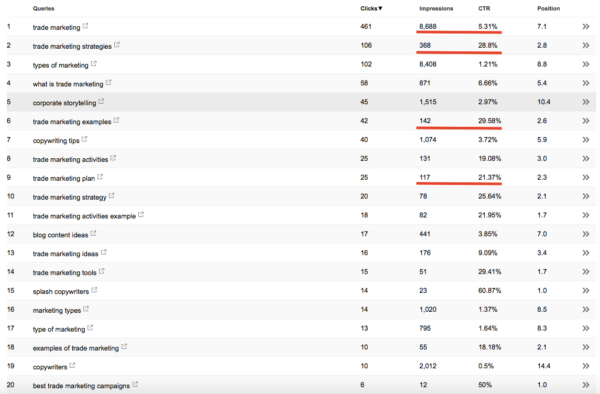Viewport: 600px width, 394px height.
Task: Select the 14.4 position value
Action: (544, 366)
